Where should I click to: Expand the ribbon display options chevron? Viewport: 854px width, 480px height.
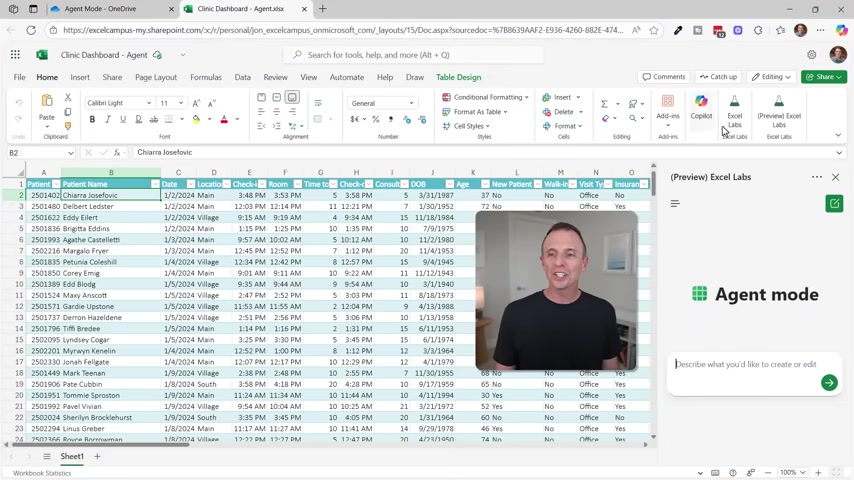(838, 135)
